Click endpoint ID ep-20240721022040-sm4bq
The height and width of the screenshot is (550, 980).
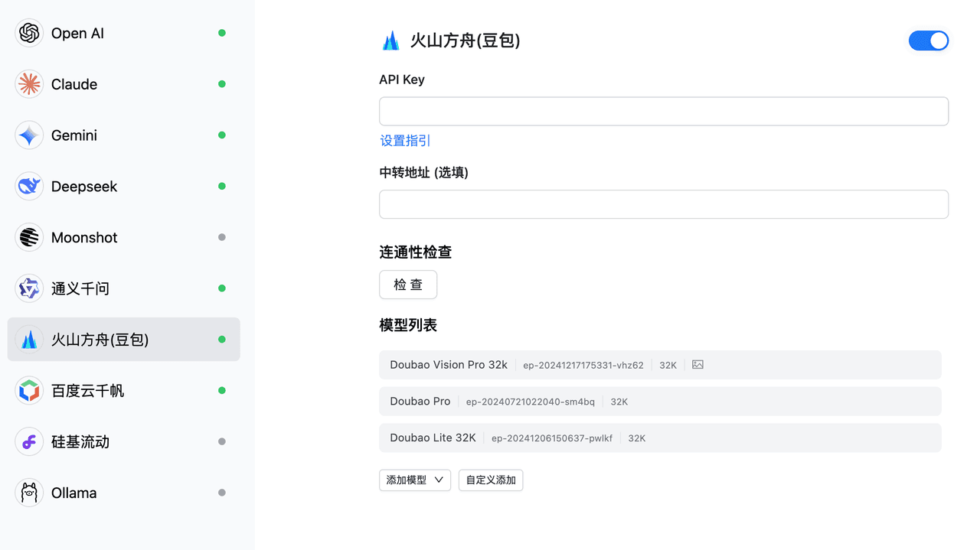(531, 402)
